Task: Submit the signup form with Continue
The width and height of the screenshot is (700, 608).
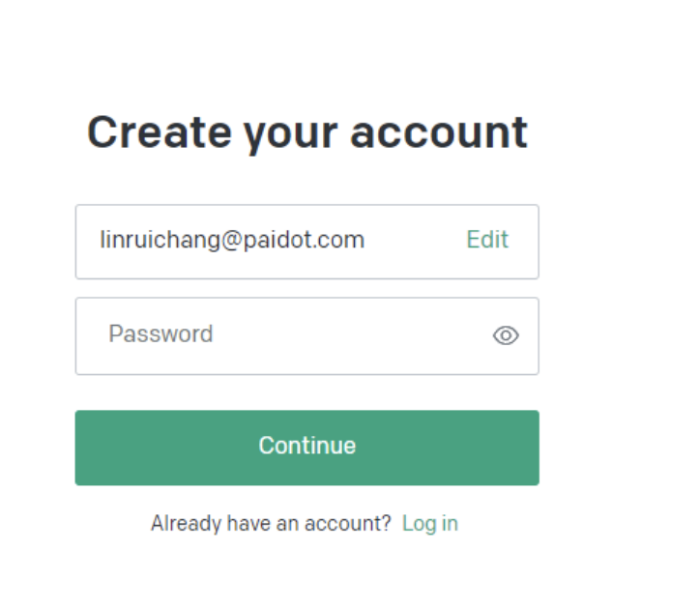Action: pyautogui.click(x=307, y=448)
